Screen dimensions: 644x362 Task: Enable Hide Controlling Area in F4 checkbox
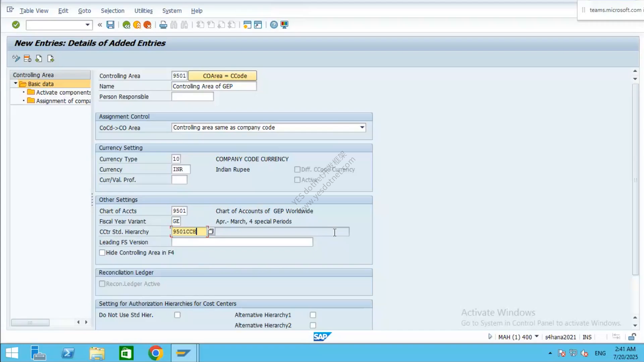[102, 252]
